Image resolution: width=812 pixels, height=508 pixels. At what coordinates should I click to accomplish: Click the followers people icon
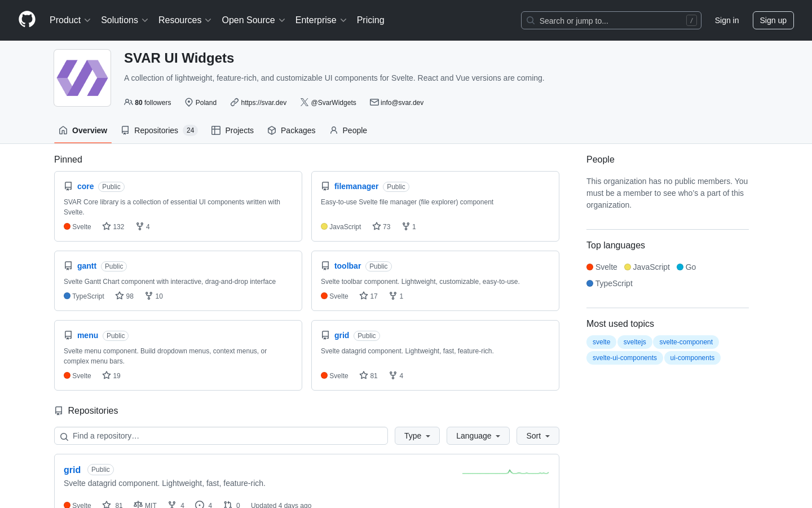click(129, 102)
